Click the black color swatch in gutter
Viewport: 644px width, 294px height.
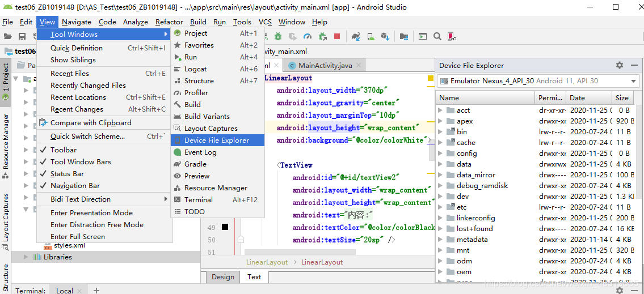point(225,227)
